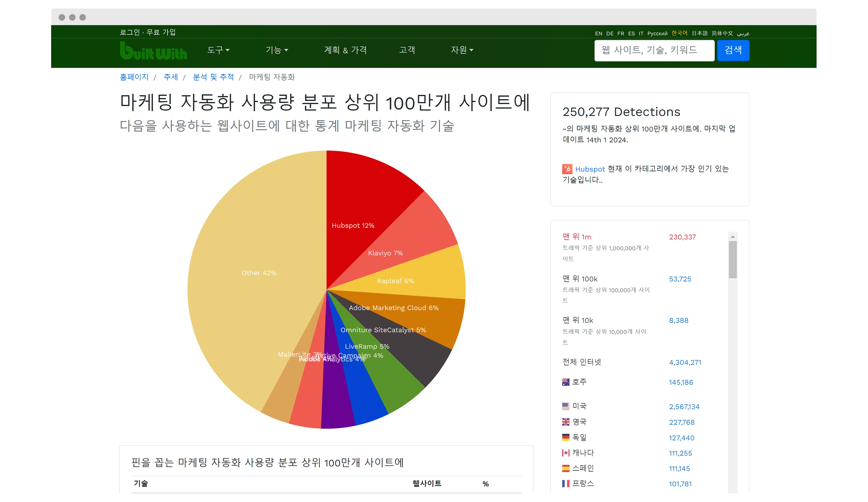Open 분석 및 추적 breadcrumb link
This screenshot has height=502, width=868.
213,77
